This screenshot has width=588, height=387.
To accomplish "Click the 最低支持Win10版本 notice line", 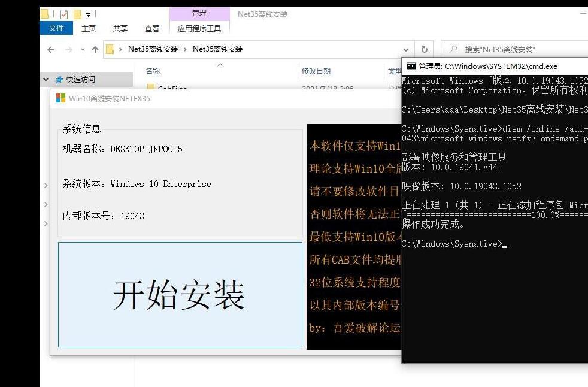I will click(355, 237).
